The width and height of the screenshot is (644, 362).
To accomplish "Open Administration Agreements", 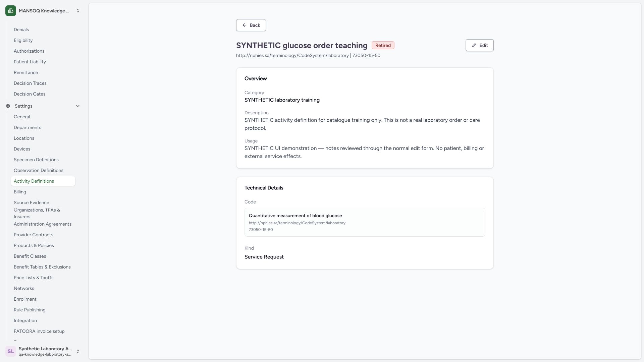I will pyautogui.click(x=43, y=224).
